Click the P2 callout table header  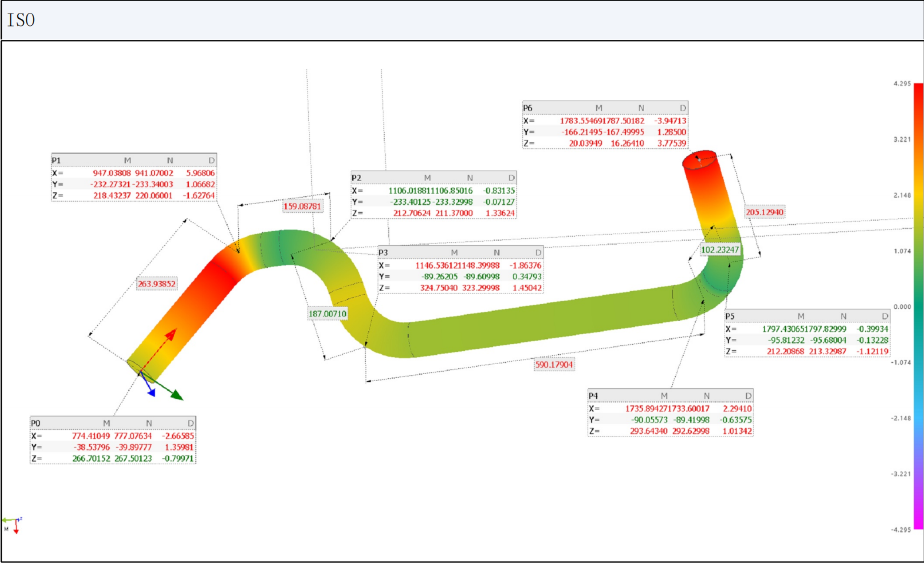click(433, 178)
